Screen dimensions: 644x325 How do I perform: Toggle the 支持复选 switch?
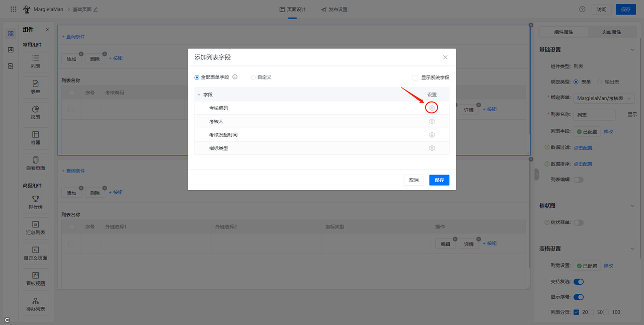[579, 282]
